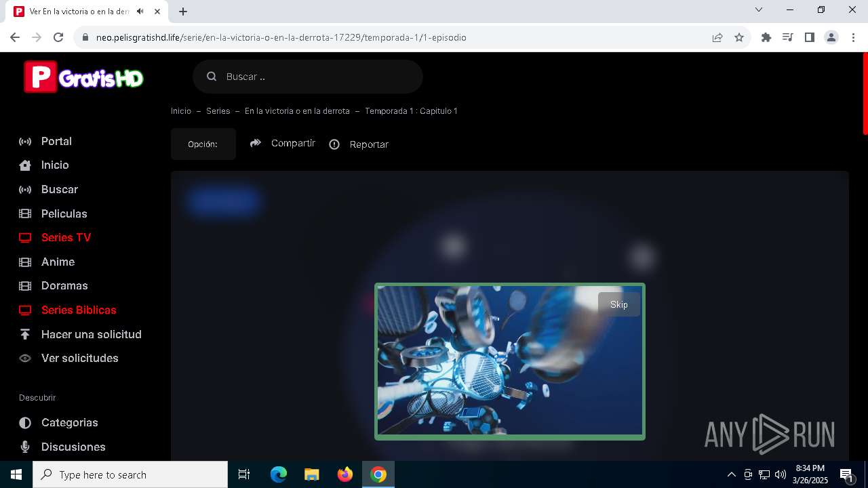Open Anime section

pyautogui.click(x=58, y=262)
